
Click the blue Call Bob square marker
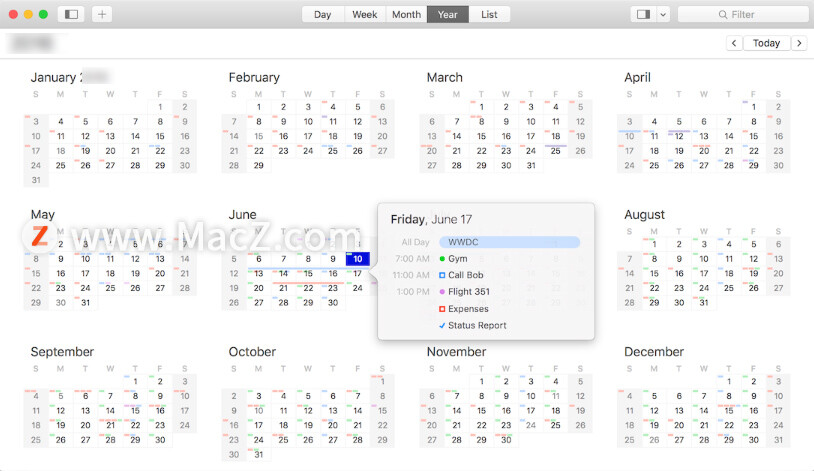click(442, 275)
